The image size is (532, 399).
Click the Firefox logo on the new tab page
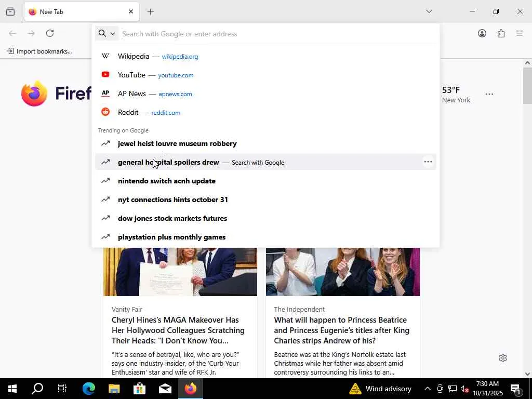point(34,94)
